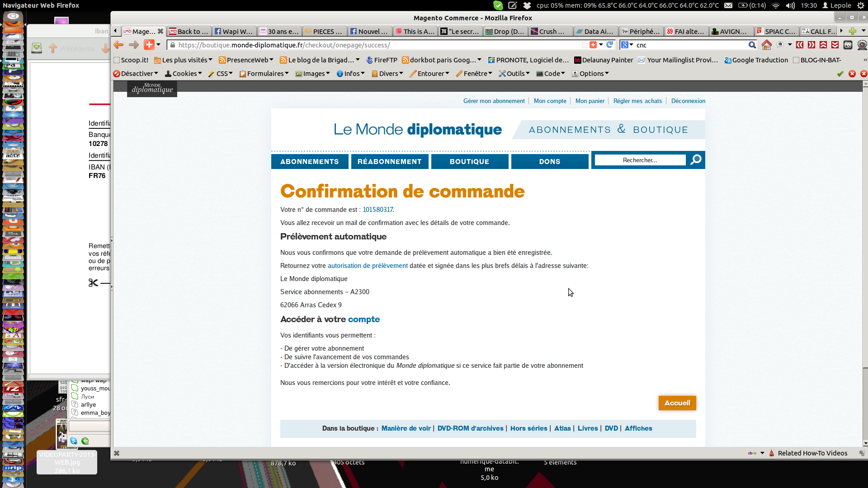Click the orange Accueil button

pos(677,403)
